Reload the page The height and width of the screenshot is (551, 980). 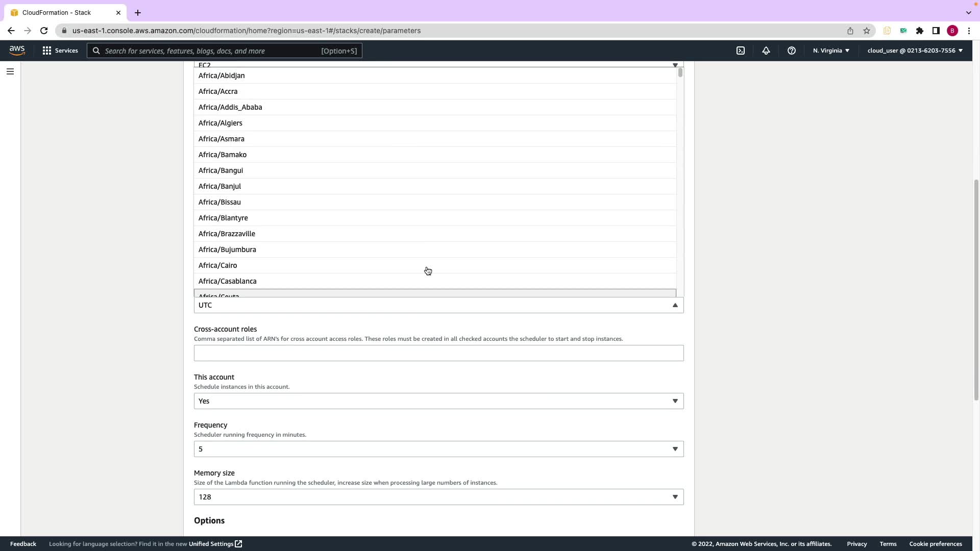coord(44,31)
